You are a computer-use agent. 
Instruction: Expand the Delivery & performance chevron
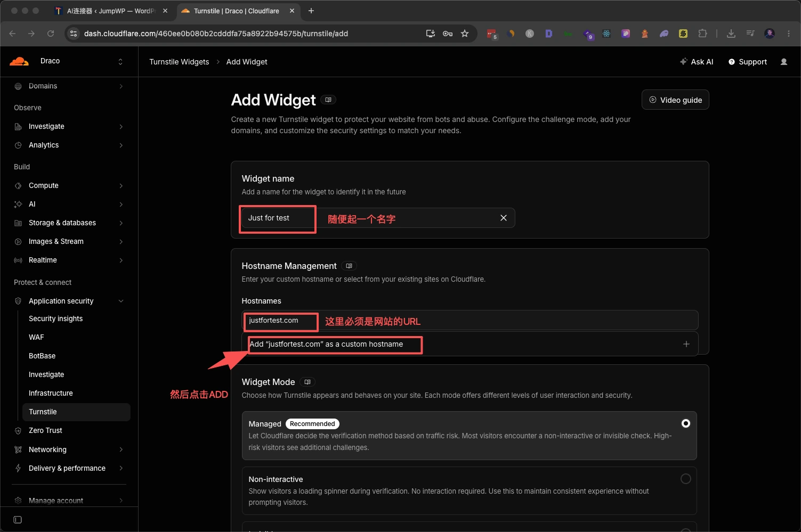coord(122,469)
